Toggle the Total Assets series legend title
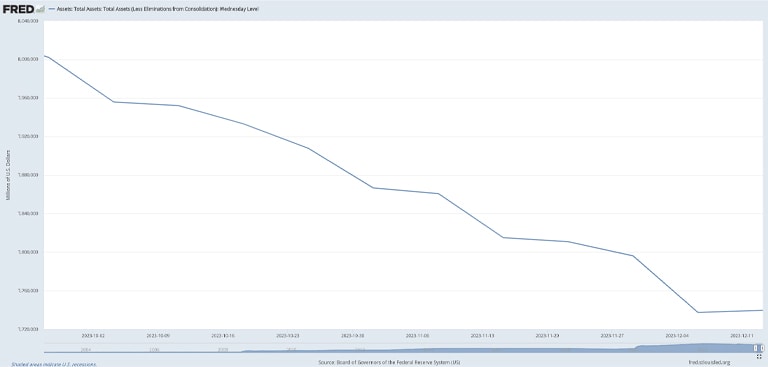768x367 pixels. (x=158, y=9)
